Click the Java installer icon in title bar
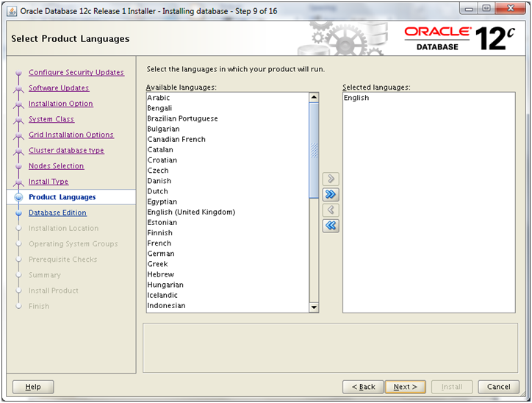 (12, 11)
